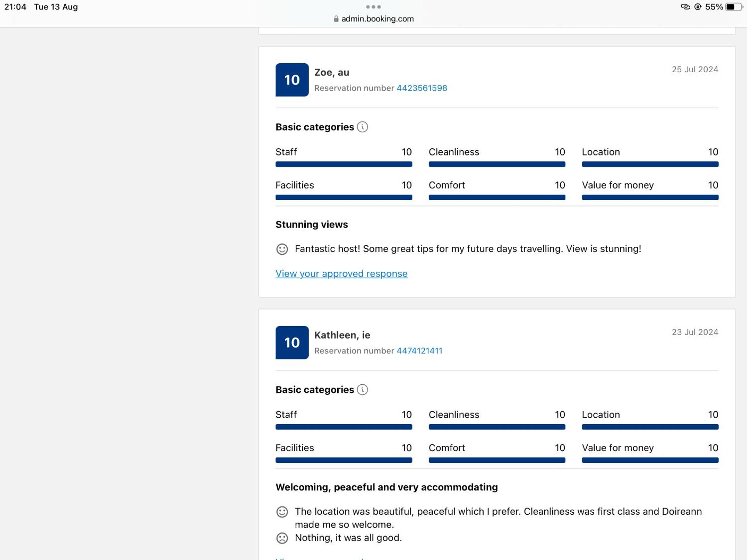The height and width of the screenshot is (560, 747).
Task: Tap the rotation lock status icon
Action: [x=698, y=7]
